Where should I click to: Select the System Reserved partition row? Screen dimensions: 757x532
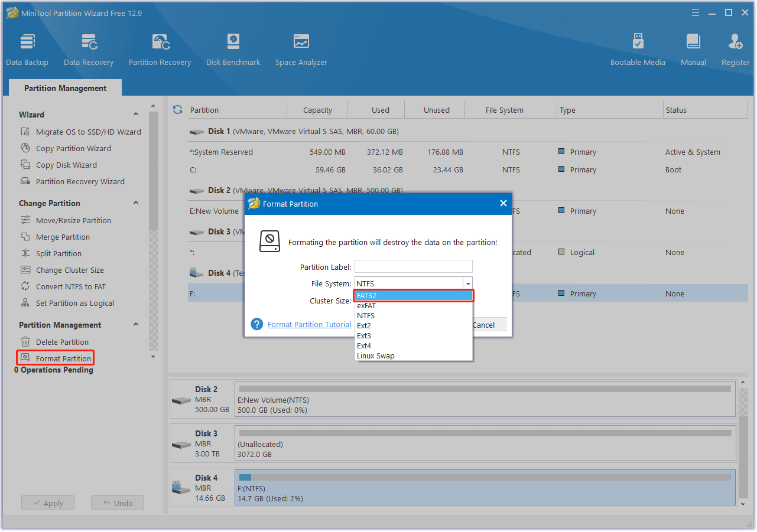tap(467, 152)
